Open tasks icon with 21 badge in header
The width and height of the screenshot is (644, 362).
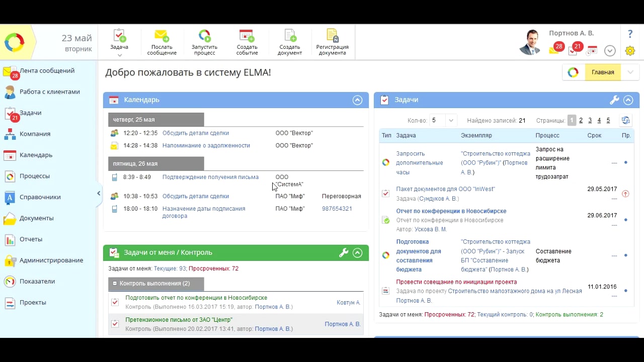[575, 49]
